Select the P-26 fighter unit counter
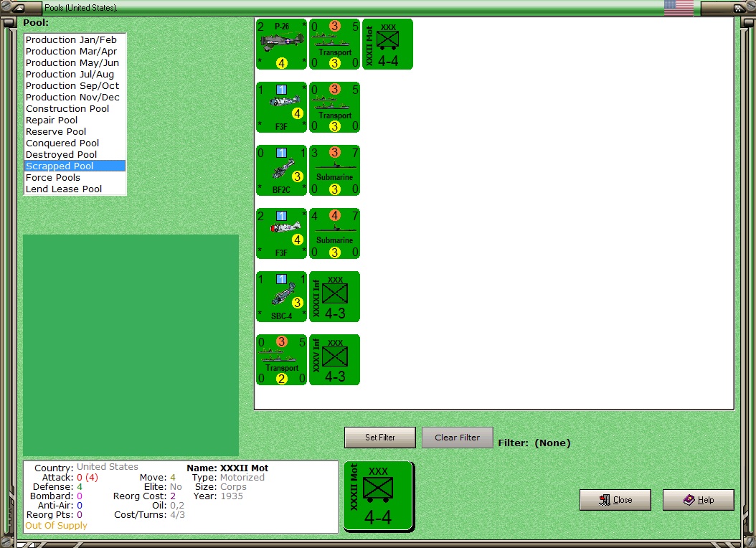Viewport: 756px width, 548px height. pos(282,44)
